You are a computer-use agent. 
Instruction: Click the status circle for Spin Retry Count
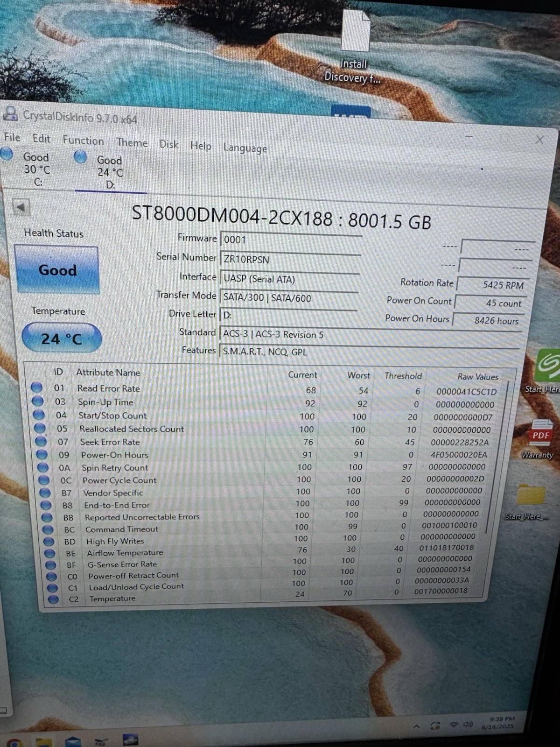pyautogui.click(x=43, y=467)
